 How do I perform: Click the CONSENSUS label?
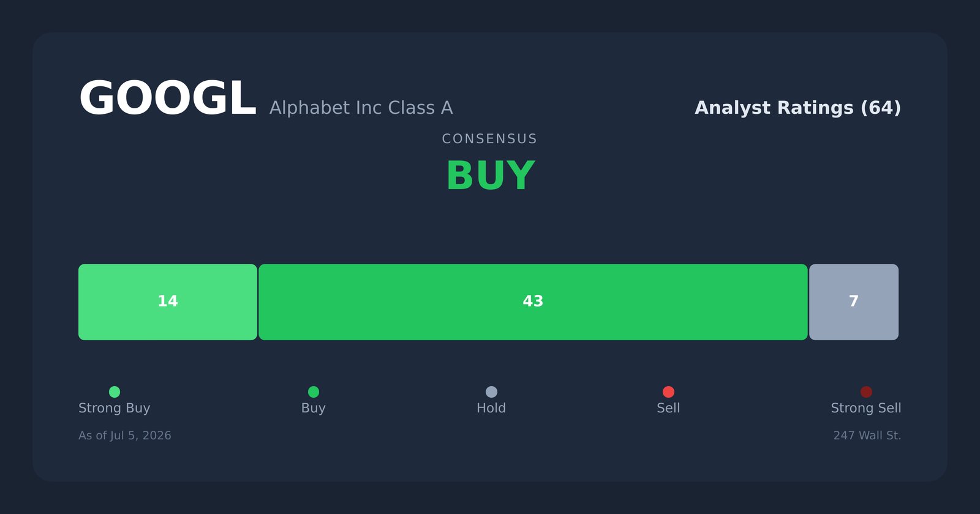pyautogui.click(x=490, y=139)
